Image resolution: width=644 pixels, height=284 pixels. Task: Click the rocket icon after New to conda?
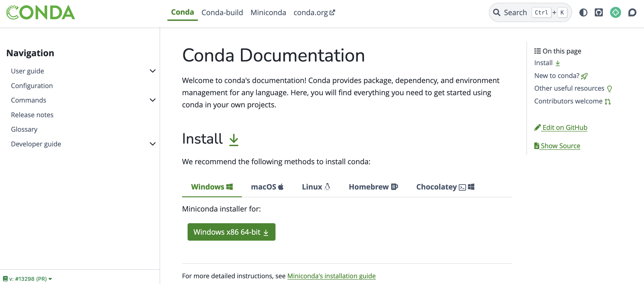pyautogui.click(x=584, y=76)
